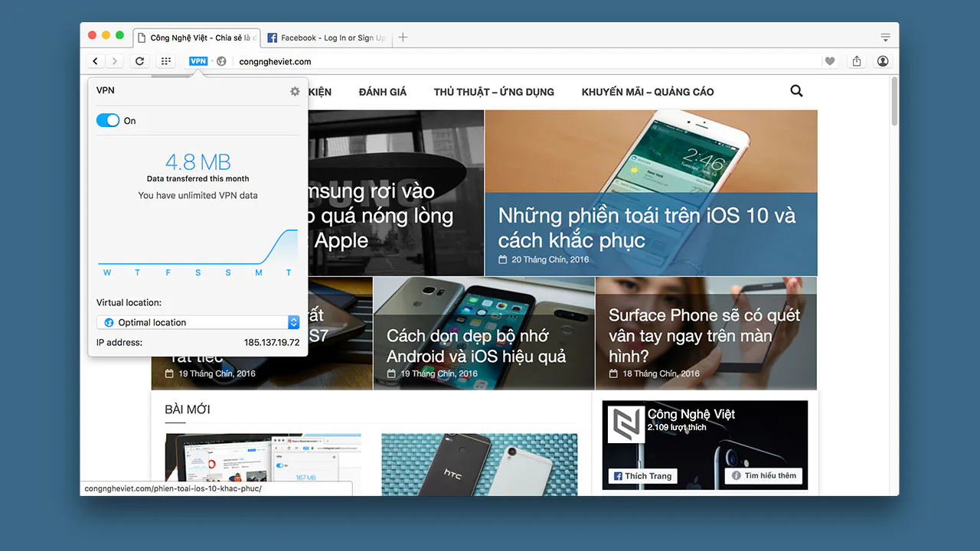Viewport: 980px width, 551px height.
Task: Turn off the VPN switch
Action: pos(108,120)
